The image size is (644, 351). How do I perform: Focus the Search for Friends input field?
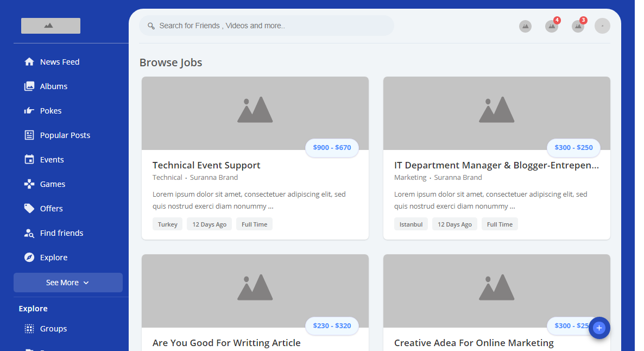click(272, 26)
